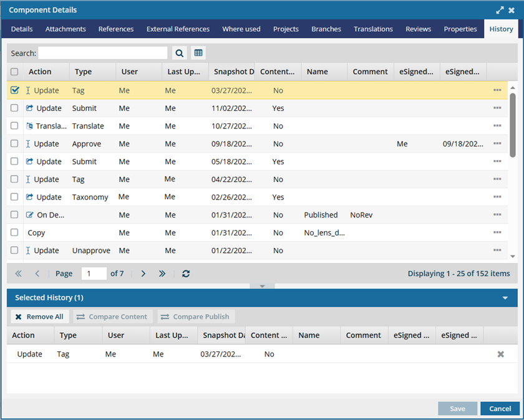Expand the Component Details dialog
The width and height of the screenshot is (524, 420).
(x=500, y=10)
